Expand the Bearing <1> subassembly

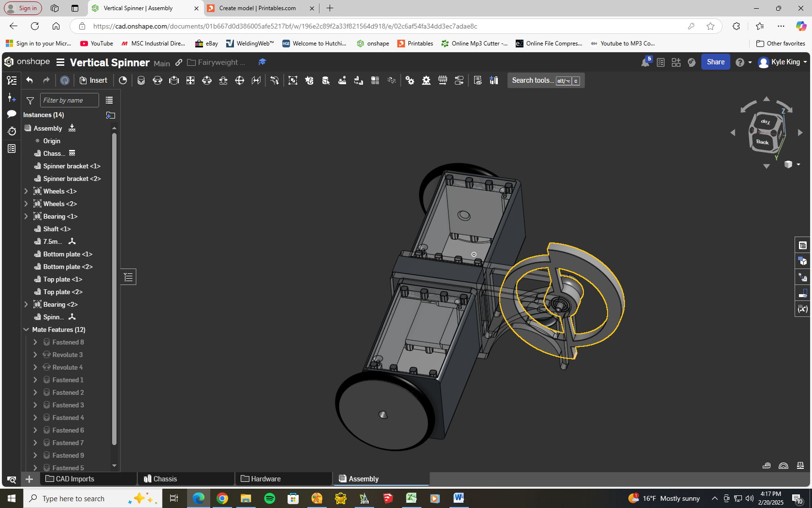point(26,216)
